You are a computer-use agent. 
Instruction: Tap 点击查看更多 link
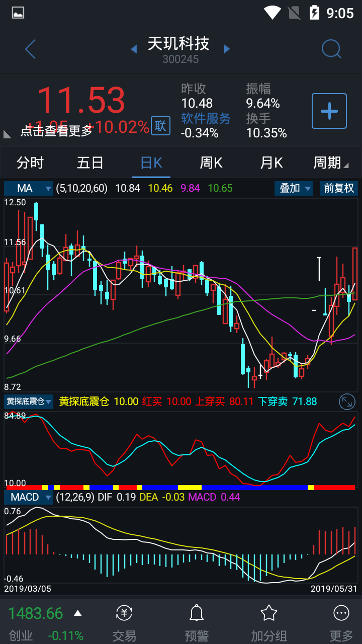(56, 131)
